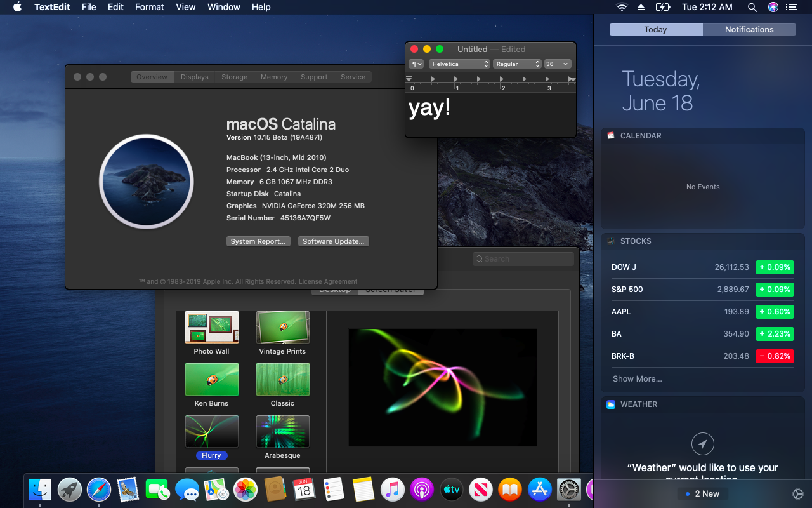The image size is (812, 508).
Task: Open Books from the Dock
Action: [510, 490]
